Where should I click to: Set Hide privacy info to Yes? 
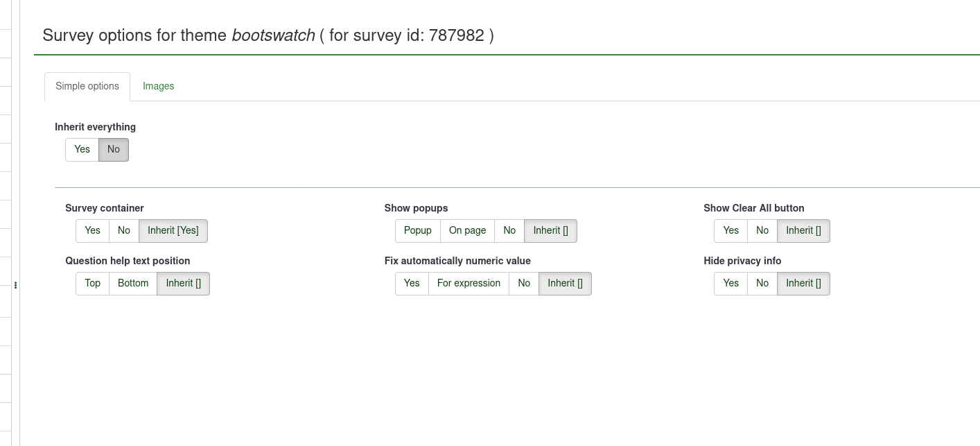point(730,283)
